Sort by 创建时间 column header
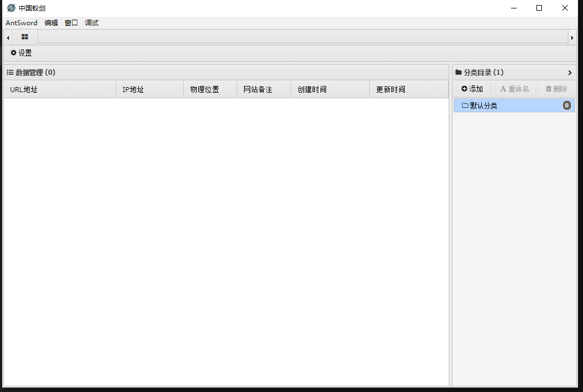 pos(330,89)
